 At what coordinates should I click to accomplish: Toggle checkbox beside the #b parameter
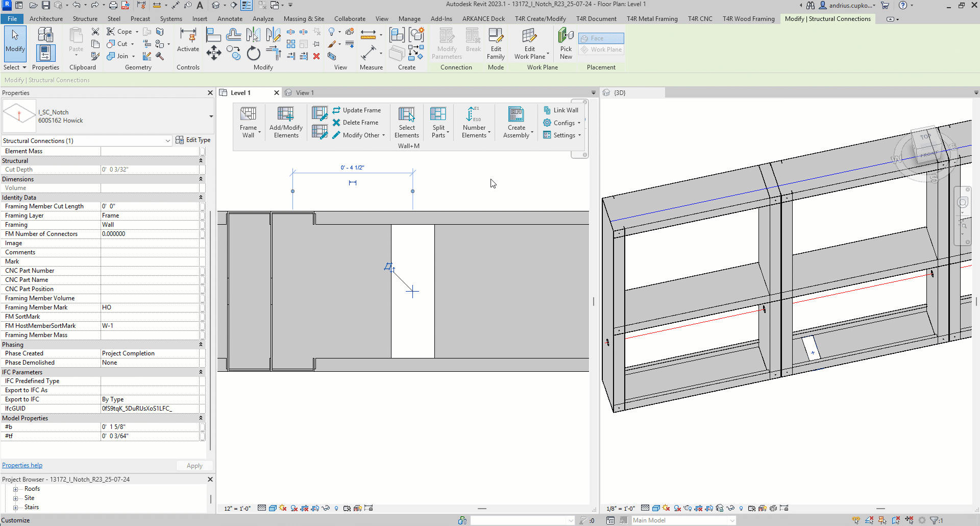203,427
